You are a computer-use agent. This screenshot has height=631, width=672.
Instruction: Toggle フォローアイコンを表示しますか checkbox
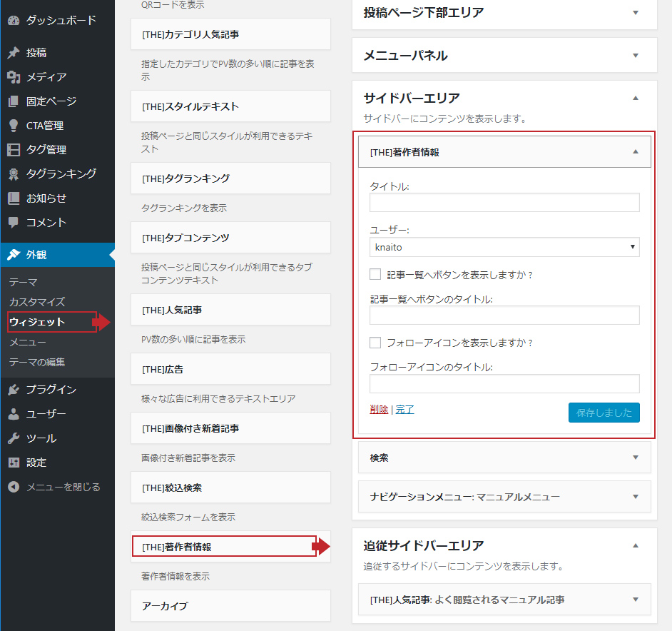tap(375, 343)
